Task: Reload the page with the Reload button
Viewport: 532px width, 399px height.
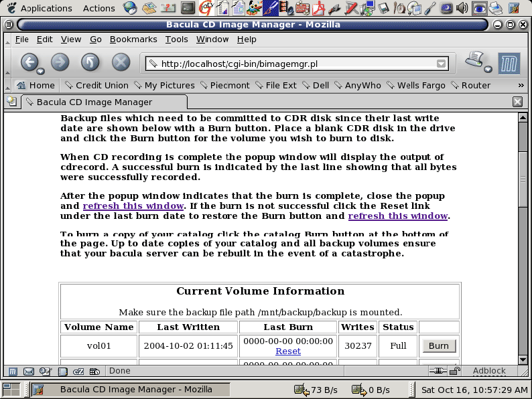Action: (x=90, y=62)
